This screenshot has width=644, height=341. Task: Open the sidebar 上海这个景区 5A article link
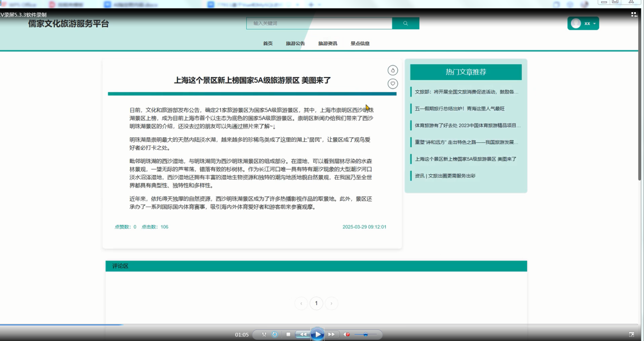(465, 159)
